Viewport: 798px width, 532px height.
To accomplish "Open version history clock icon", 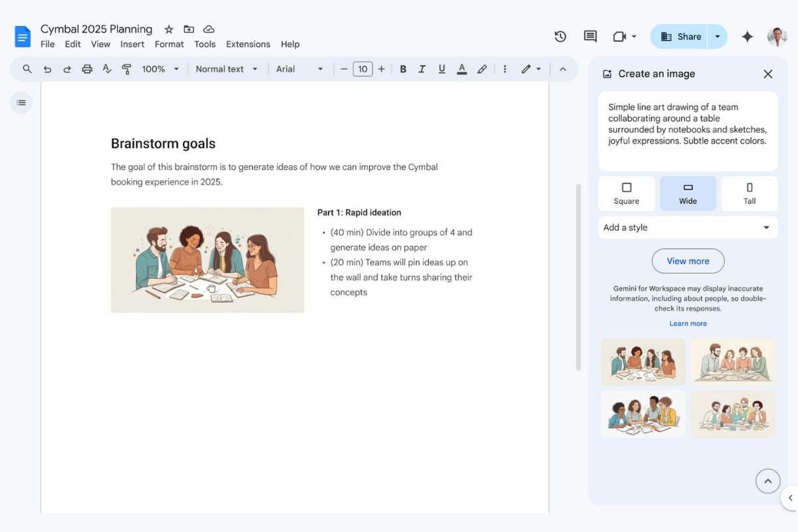I will [x=560, y=37].
